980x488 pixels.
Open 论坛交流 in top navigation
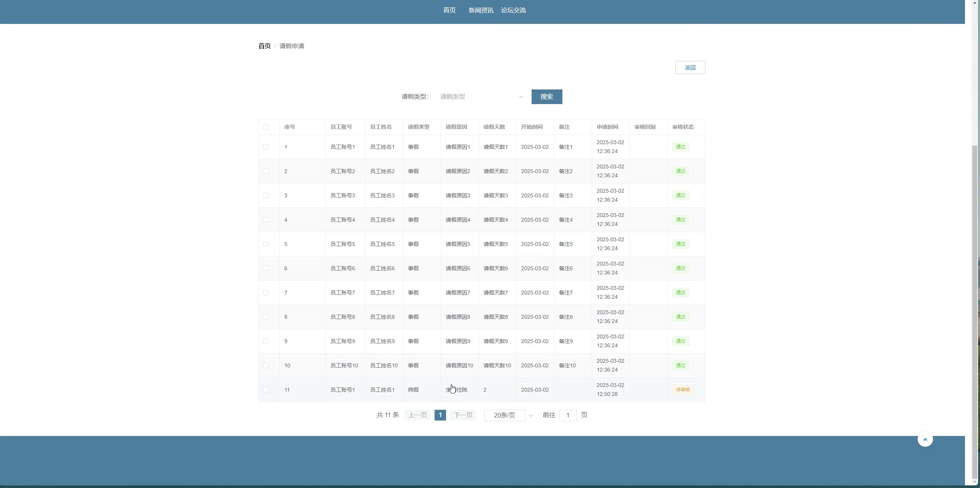coord(513,10)
